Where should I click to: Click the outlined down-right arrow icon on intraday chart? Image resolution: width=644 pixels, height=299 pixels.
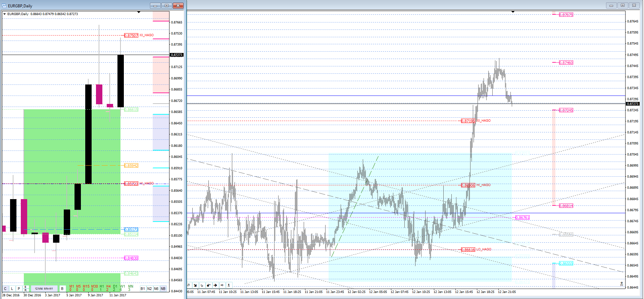coord(202,285)
